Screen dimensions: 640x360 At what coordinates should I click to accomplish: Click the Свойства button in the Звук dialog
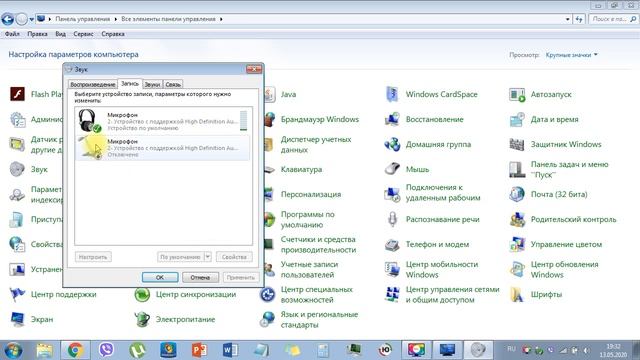click(234, 257)
